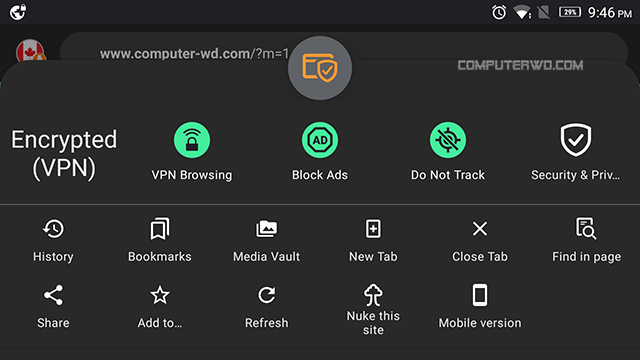Turn off Do Not Track

click(x=448, y=140)
